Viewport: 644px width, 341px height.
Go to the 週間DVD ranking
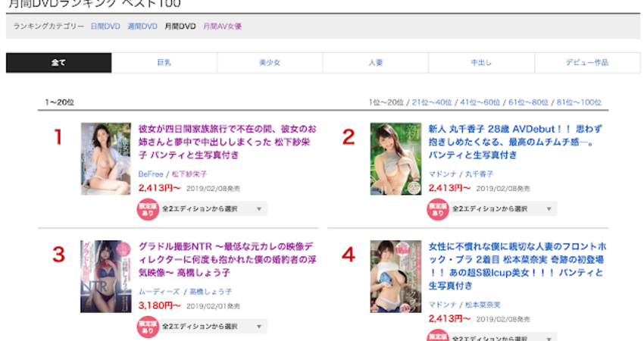(x=142, y=27)
